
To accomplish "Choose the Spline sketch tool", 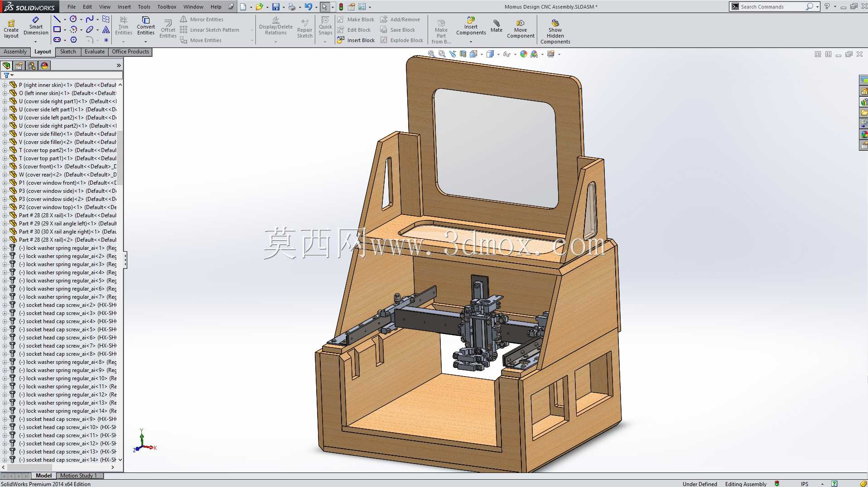I will (x=90, y=19).
